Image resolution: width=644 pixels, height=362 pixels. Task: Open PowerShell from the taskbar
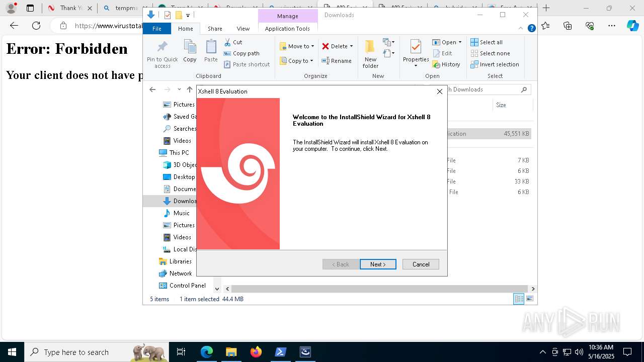[281, 352]
